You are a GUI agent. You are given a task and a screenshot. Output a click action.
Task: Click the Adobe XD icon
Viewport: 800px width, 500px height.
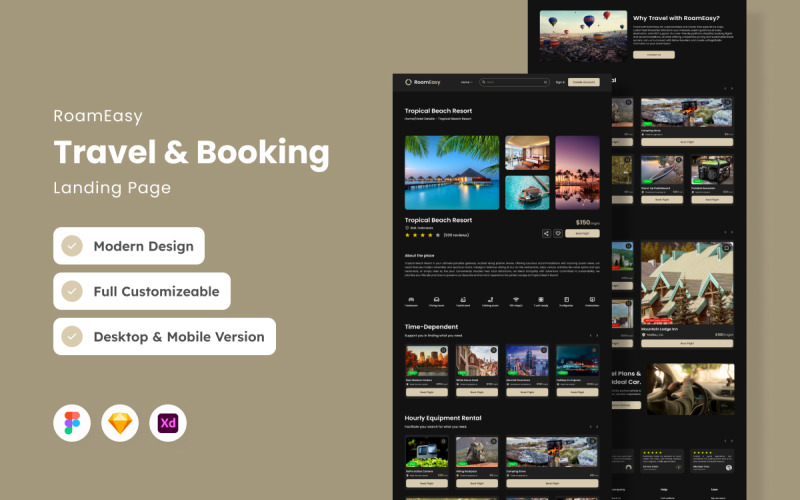[168, 424]
